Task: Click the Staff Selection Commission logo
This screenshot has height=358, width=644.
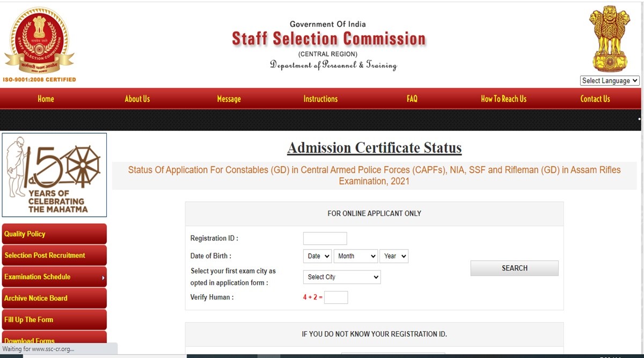Action: click(x=39, y=41)
